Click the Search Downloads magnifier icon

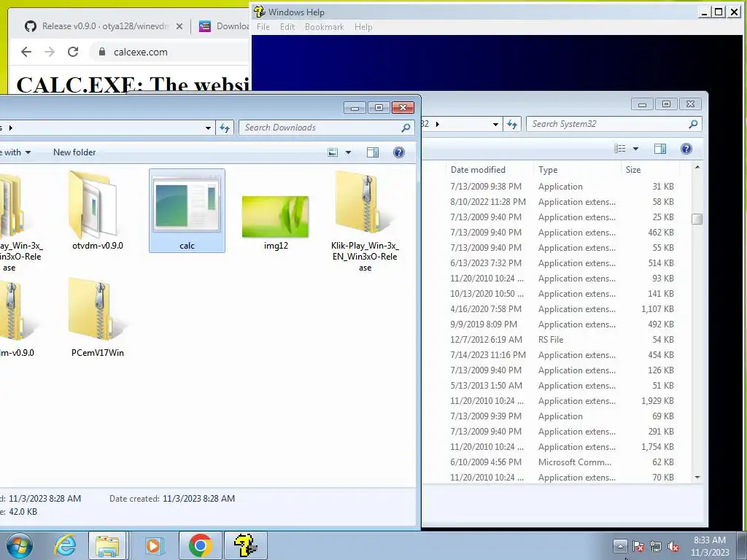pos(406,128)
